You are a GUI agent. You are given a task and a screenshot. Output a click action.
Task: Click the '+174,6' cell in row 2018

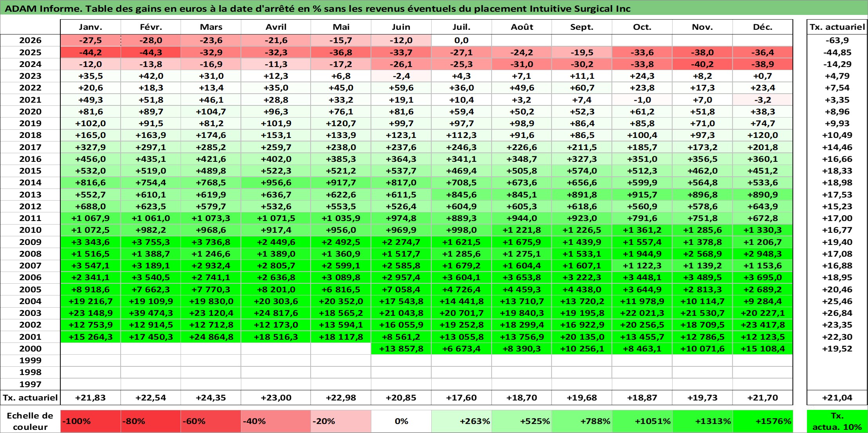point(211,135)
